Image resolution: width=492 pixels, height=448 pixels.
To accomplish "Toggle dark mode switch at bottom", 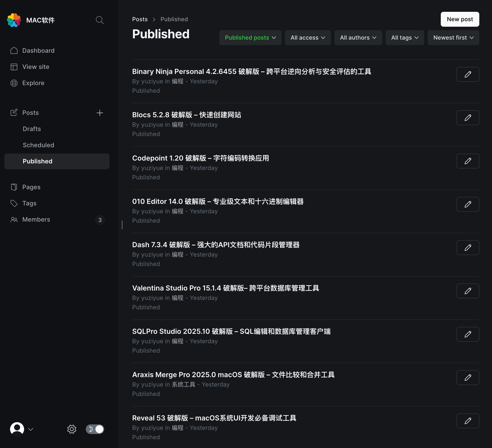I will (95, 429).
